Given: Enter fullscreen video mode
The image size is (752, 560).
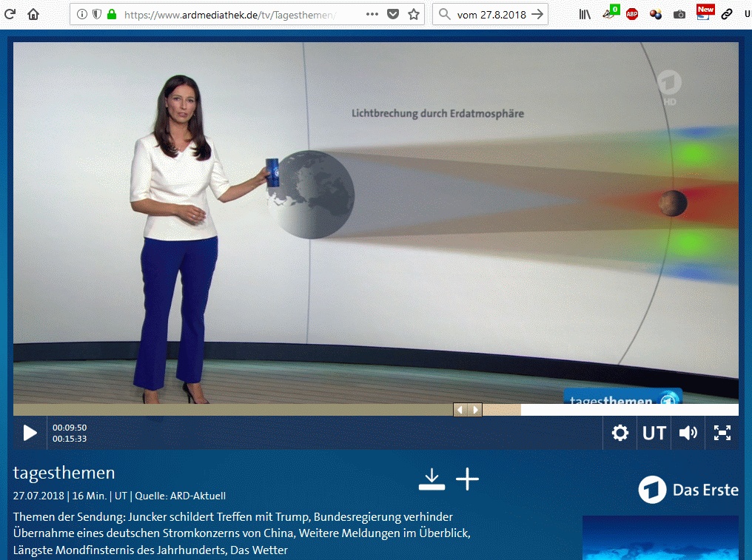Looking at the screenshot, I should (722, 433).
